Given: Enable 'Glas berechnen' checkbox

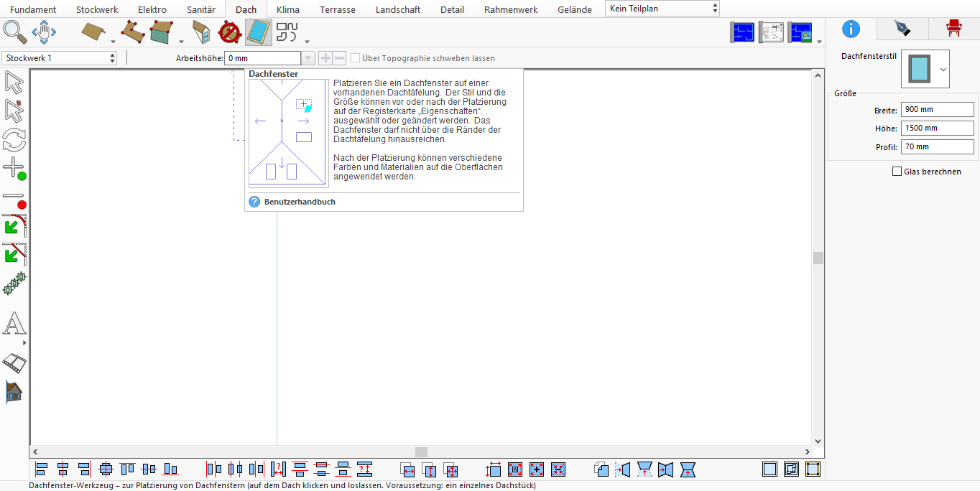Looking at the screenshot, I should click(x=897, y=172).
